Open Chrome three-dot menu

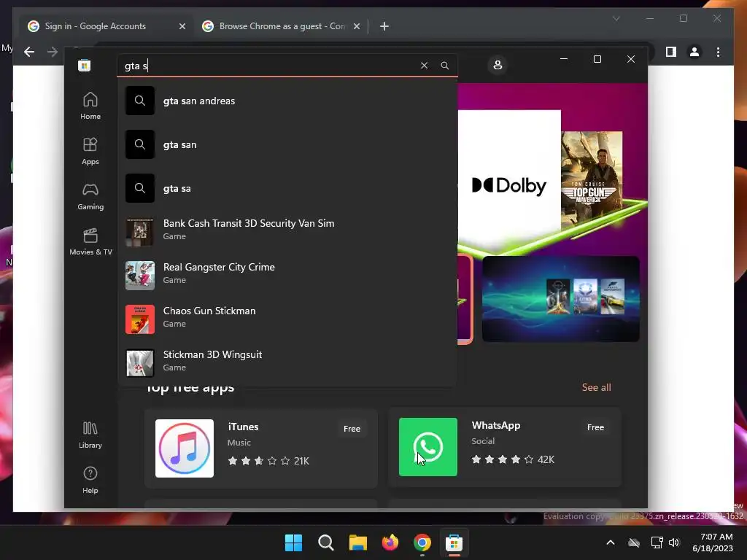[718, 52]
